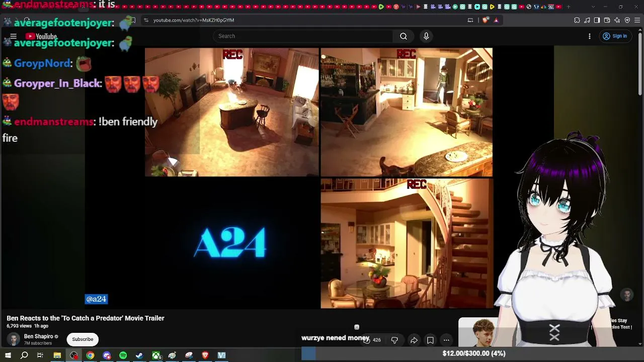
Task: Click the 7M subscribers text
Action: (x=38, y=343)
